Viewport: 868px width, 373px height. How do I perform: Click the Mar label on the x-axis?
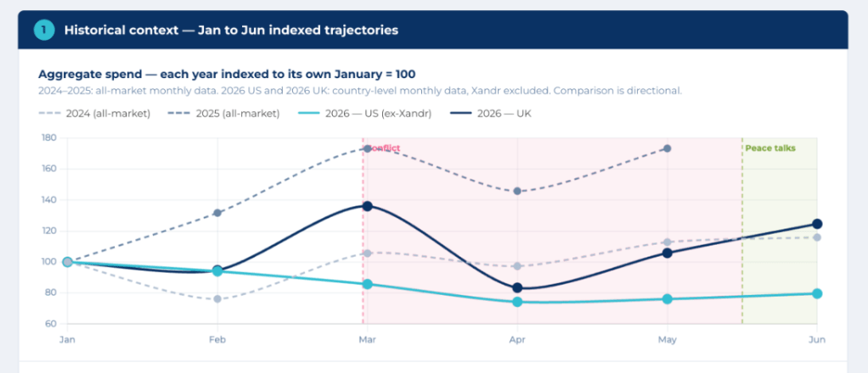[x=365, y=339]
